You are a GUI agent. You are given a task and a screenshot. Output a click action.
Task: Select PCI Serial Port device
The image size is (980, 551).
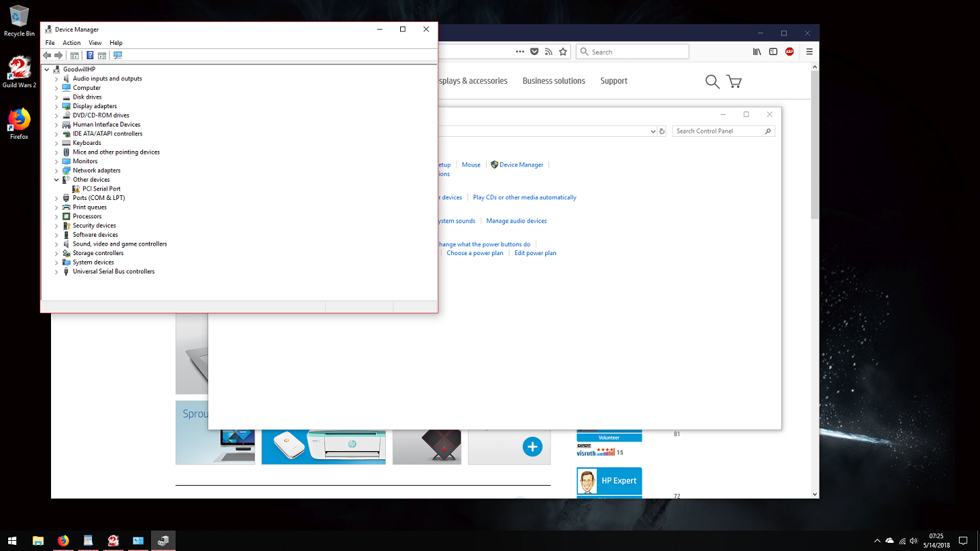click(101, 189)
